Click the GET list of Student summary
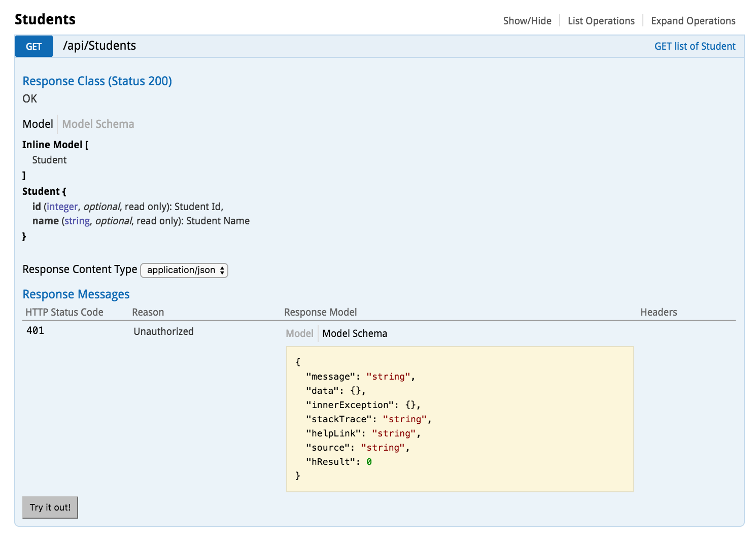 pos(694,46)
